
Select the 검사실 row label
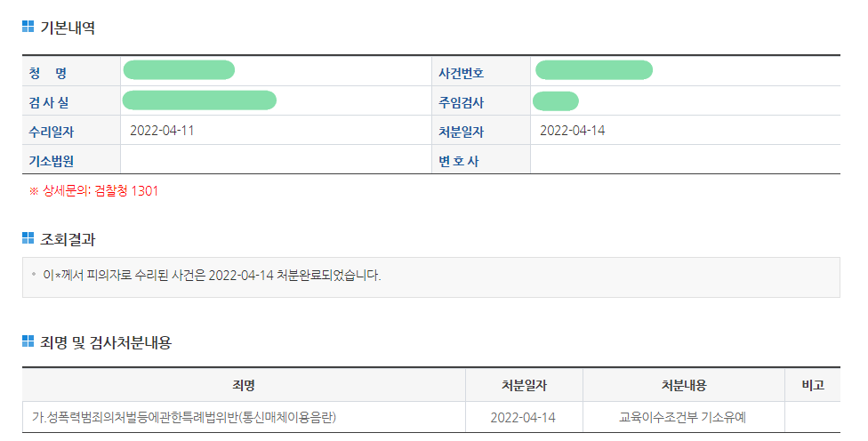pos(49,102)
